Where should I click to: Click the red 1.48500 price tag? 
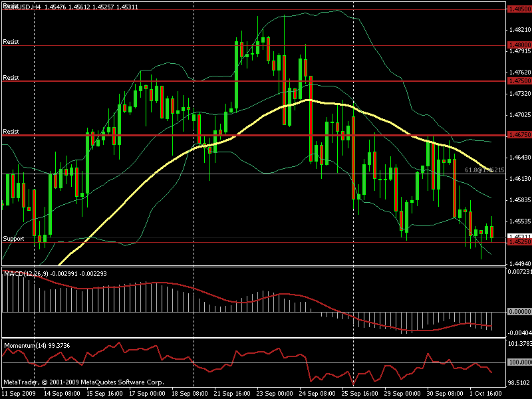(519, 9)
